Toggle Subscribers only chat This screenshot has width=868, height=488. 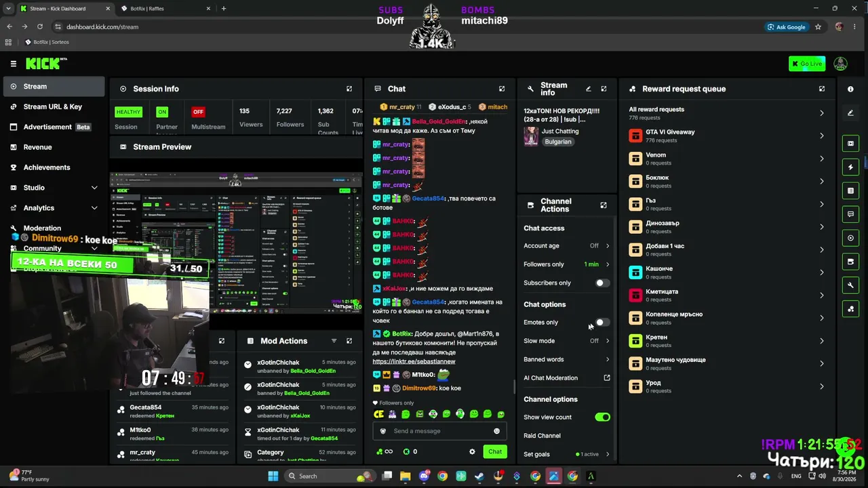(601, 283)
